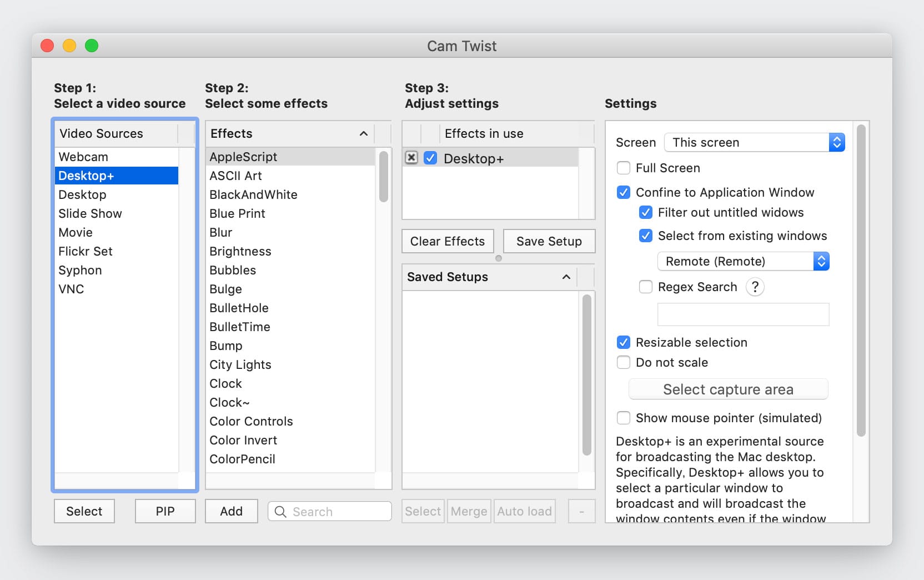The image size is (924, 580).
Task: Select Bump effect
Action: coord(290,346)
